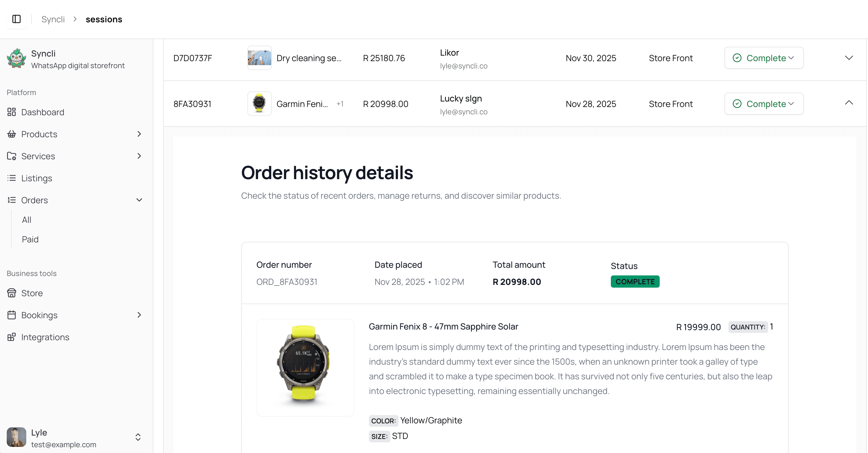This screenshot has height=453, width=868.
Task: Open the Complete status dropdown for order D7D0737F
Action: (x=764, y=58)
